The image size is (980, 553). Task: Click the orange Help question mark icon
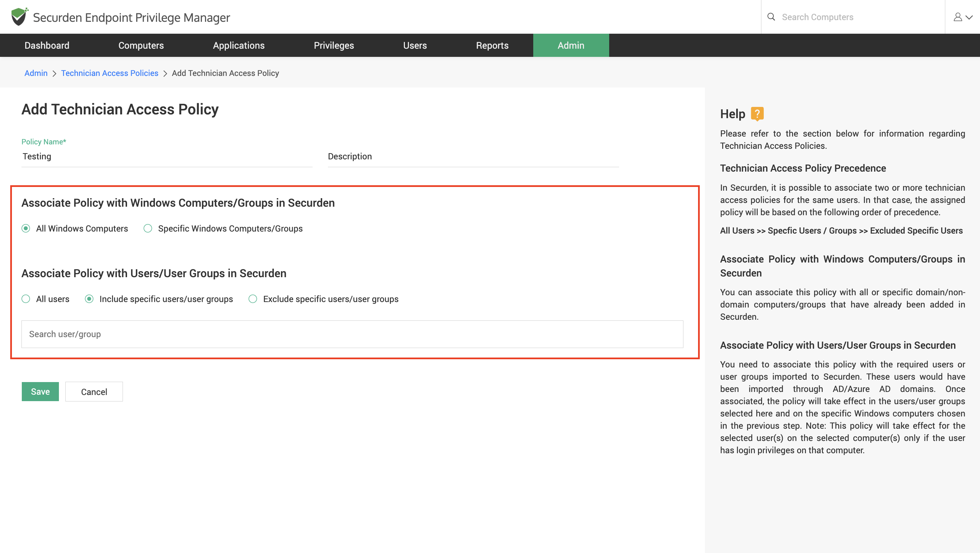click(x=757, y=114)
